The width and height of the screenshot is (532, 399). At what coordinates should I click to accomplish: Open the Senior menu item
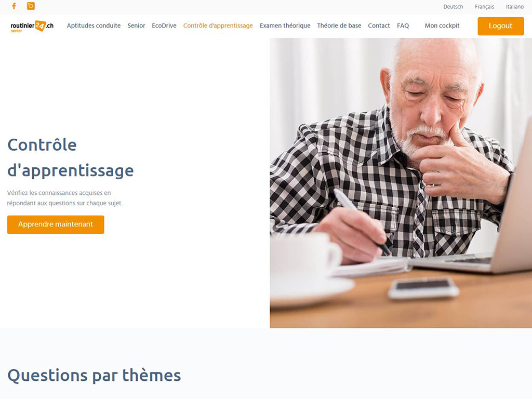click(x=136, y=26)
